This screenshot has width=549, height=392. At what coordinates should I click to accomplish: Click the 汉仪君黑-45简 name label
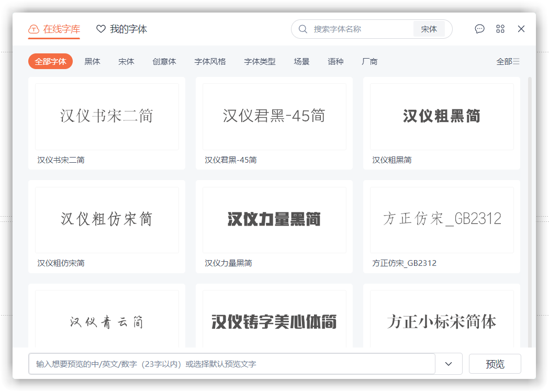click(231, 160)
